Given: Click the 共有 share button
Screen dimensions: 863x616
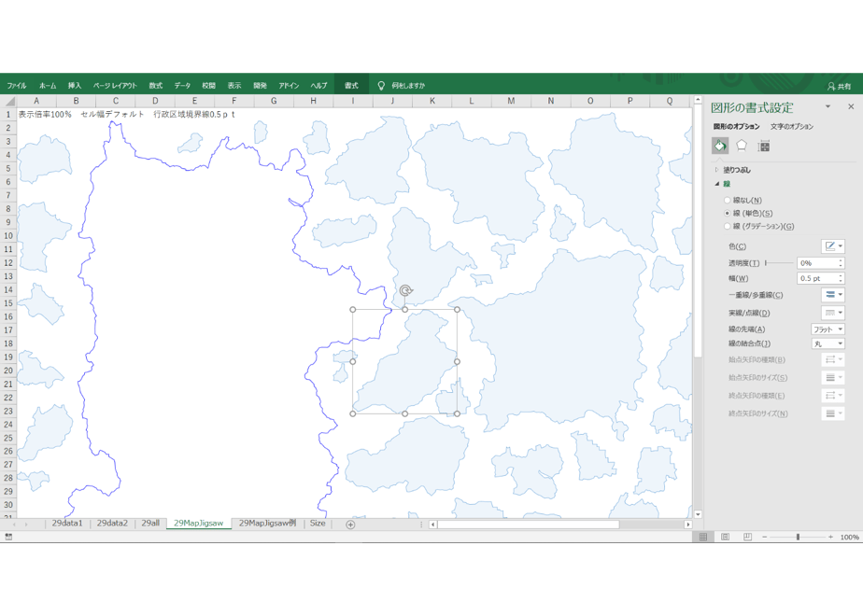Looking at the screenshot, I should [840, 87].
